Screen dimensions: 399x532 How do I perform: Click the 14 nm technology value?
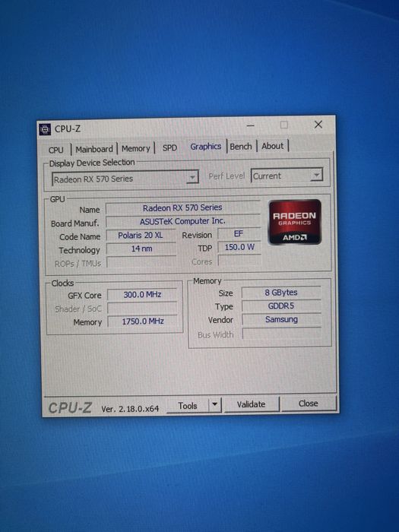click(x=141, y=249)
